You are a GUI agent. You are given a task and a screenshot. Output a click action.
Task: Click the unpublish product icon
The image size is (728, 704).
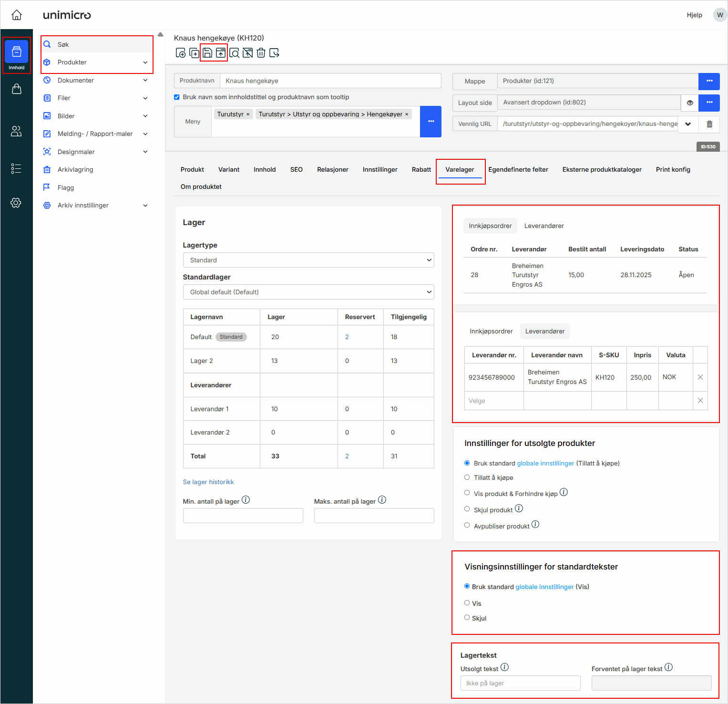[247, 53]
